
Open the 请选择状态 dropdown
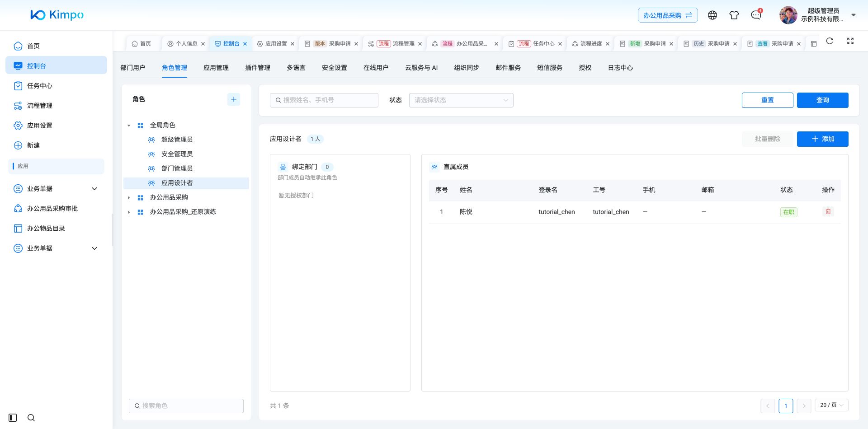461,100
